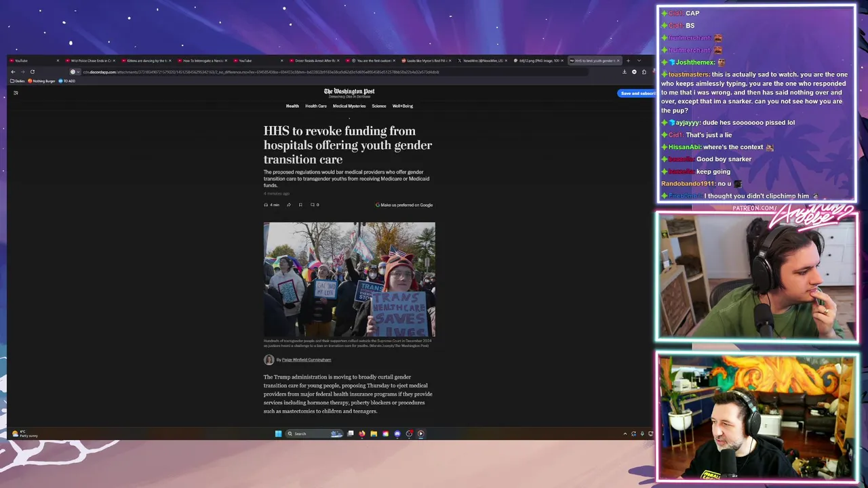This screenshot has height=488, width=868.
Task: Open Firefox icon in the taskbar
Action: [x=362, y=434]
